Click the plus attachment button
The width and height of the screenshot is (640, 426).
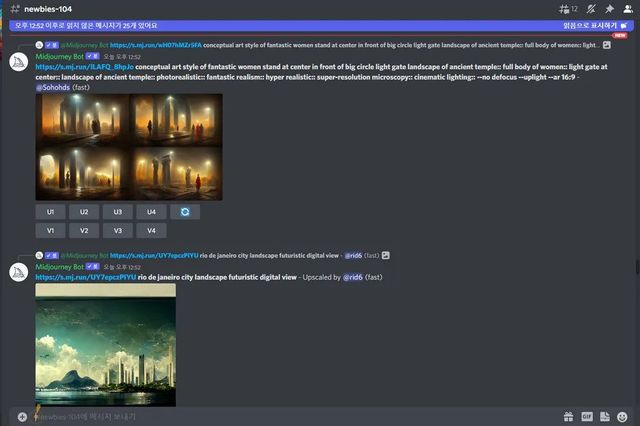[x=22, y=416]
